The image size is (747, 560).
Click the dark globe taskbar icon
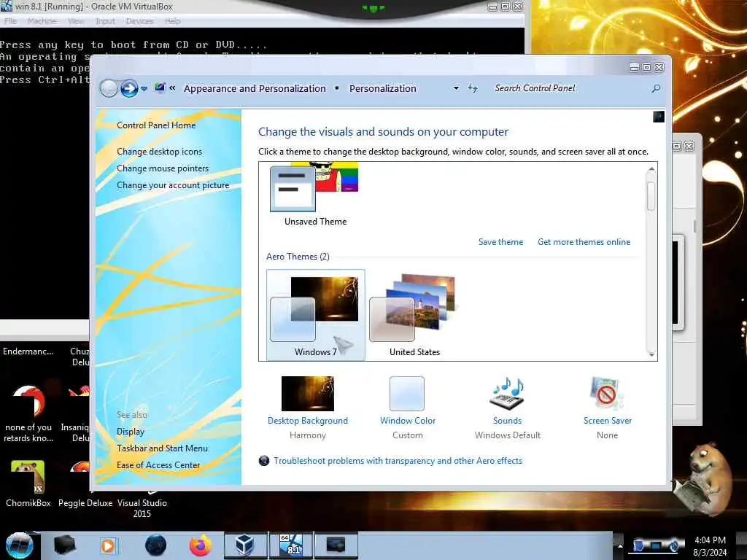(156, 545)
